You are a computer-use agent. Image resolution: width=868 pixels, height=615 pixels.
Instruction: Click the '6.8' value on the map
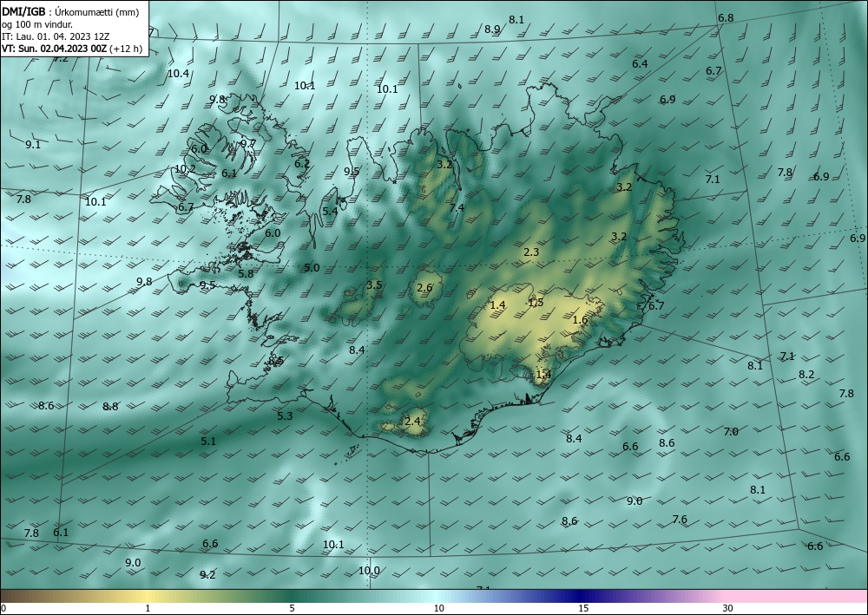[x=726, y=18]
